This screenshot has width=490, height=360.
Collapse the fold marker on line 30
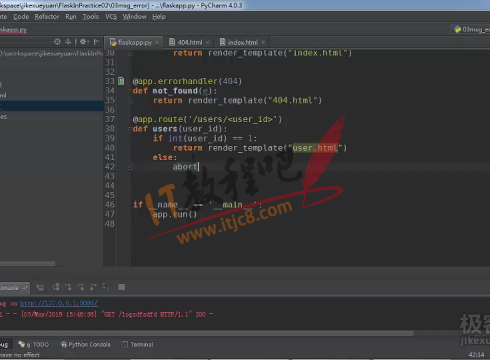point(130,53)
